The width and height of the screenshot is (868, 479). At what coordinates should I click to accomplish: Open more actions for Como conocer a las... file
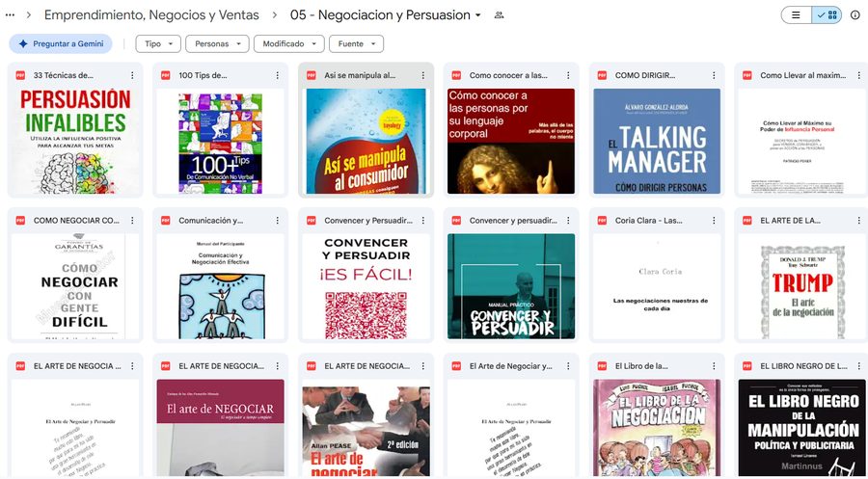[x=568, y=75]
